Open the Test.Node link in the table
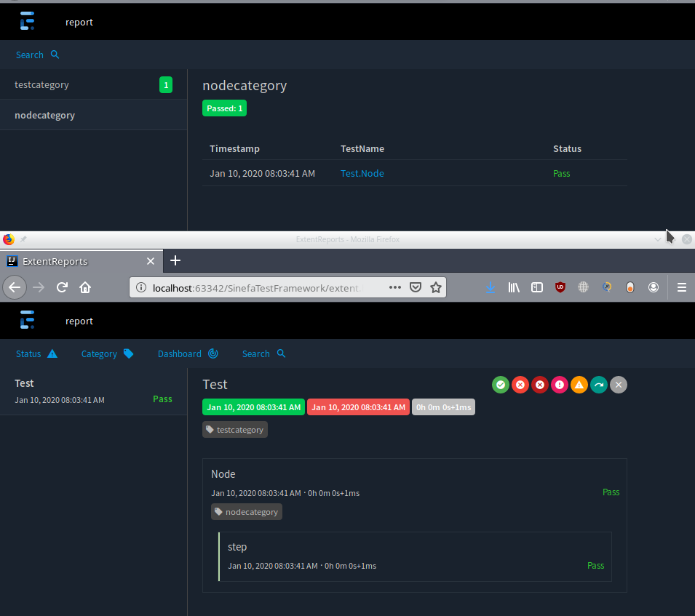 [362, 174]
